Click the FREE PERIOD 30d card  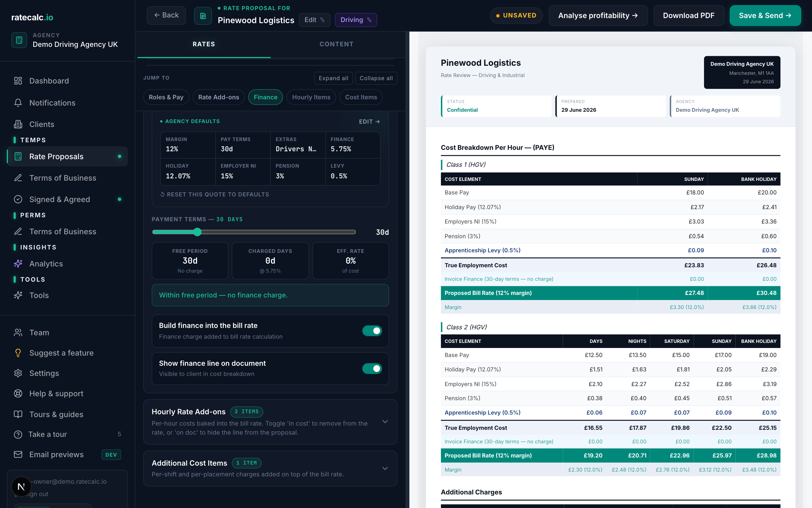point(190,261)
